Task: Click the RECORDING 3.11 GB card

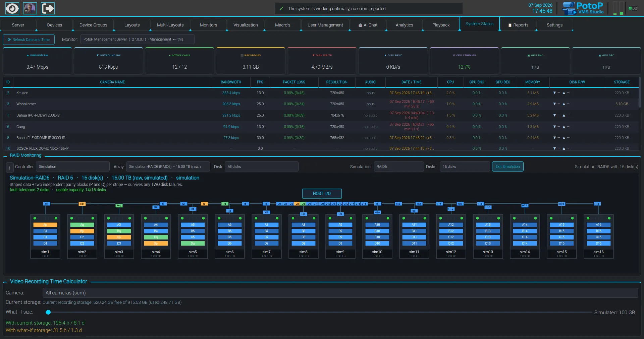Action: 251,61
